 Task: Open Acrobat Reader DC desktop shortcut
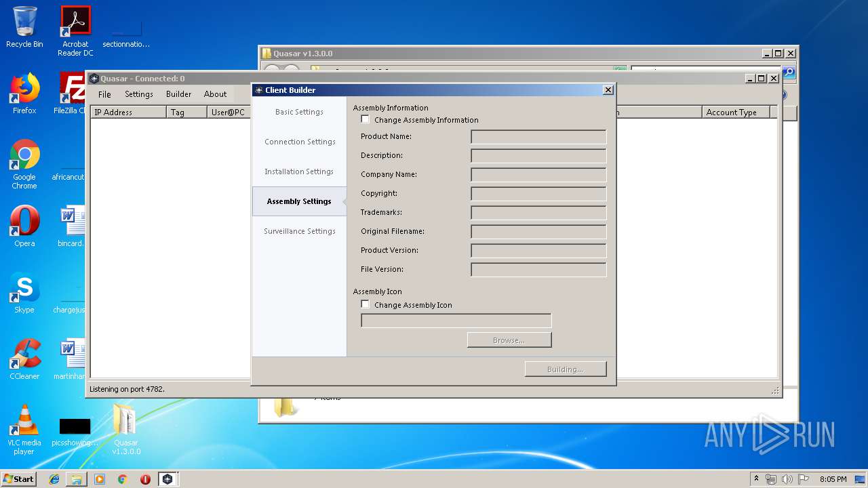coord(75,31)
